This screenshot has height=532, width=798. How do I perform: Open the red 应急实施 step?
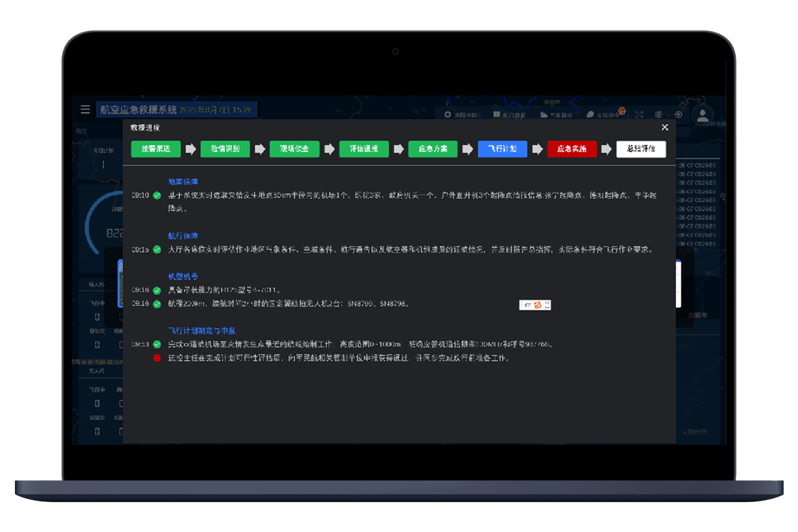click(x=572, y=149)
